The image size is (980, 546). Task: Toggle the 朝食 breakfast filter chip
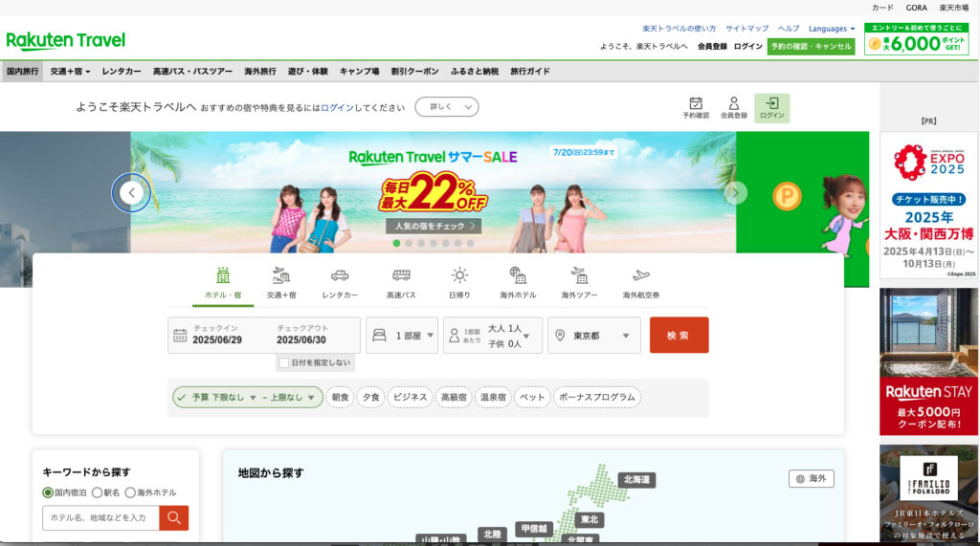[340, 397]
